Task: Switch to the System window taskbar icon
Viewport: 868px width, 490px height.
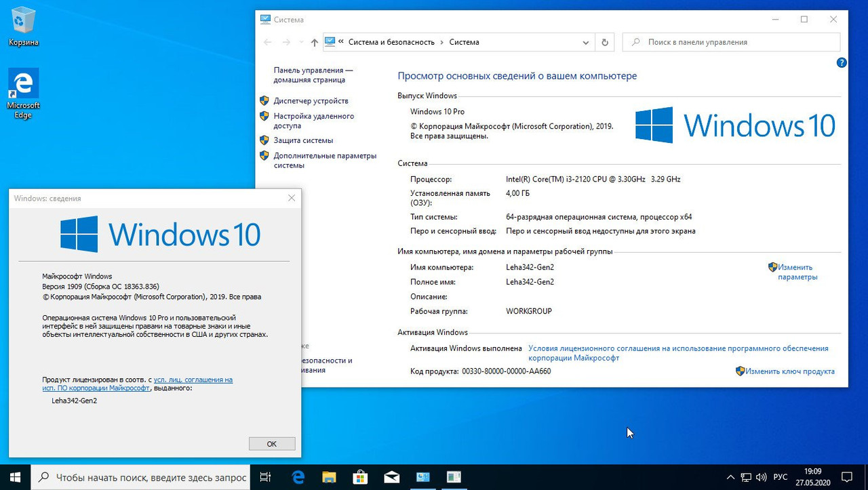Action: point(422,477)
